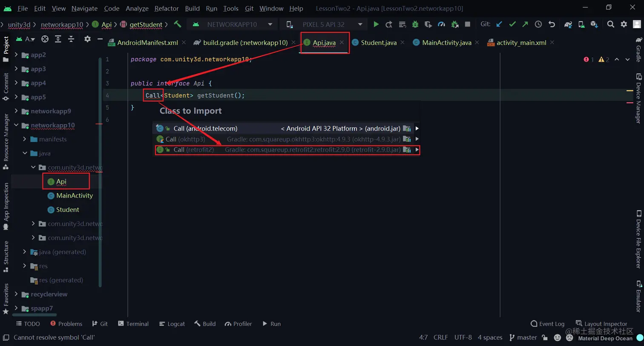Hide the Project panel with the minus icon
The width and height of the screenshot is (644, 346).
point(100,39)
